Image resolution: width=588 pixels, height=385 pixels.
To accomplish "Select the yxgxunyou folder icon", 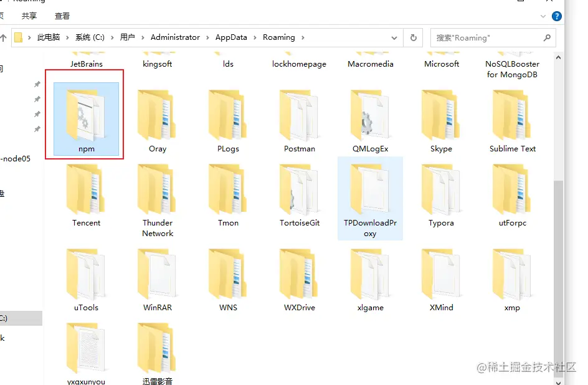I will pos(86,348).
